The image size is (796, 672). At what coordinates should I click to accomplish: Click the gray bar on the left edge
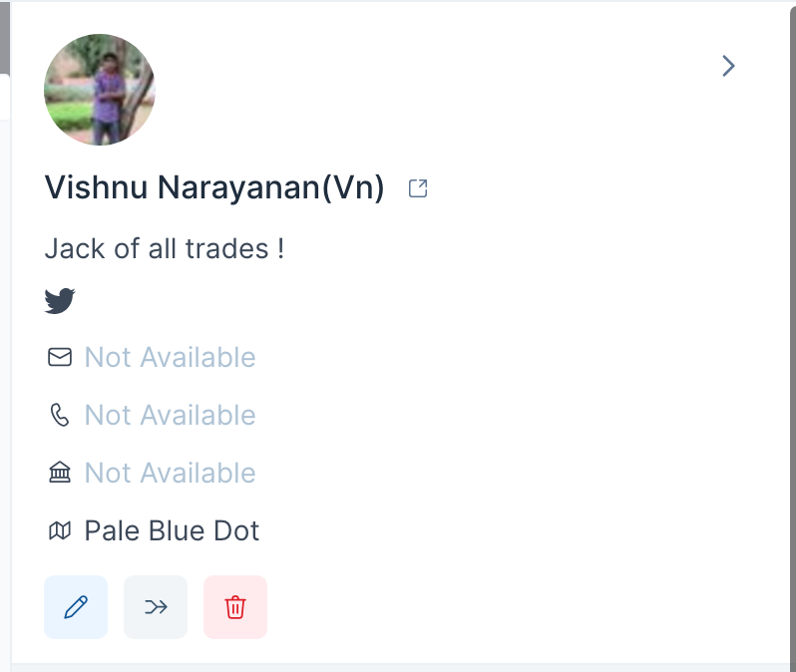coord(5,37)
